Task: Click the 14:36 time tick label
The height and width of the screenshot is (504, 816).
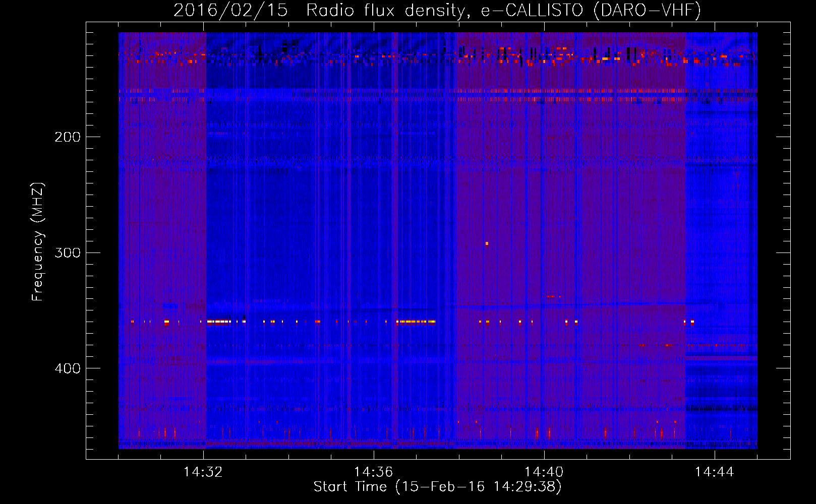Action: pyautogui.click(x=373, y=472)
